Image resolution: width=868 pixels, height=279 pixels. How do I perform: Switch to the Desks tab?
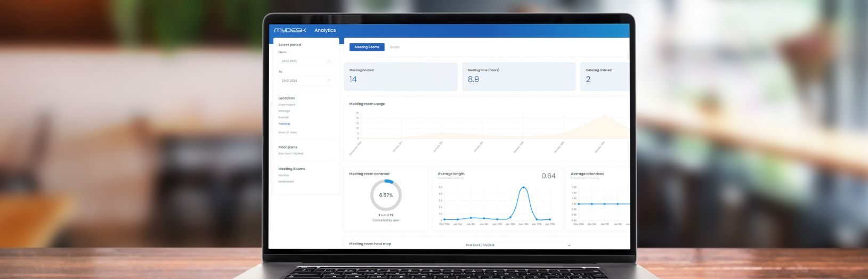click(395, 47)
